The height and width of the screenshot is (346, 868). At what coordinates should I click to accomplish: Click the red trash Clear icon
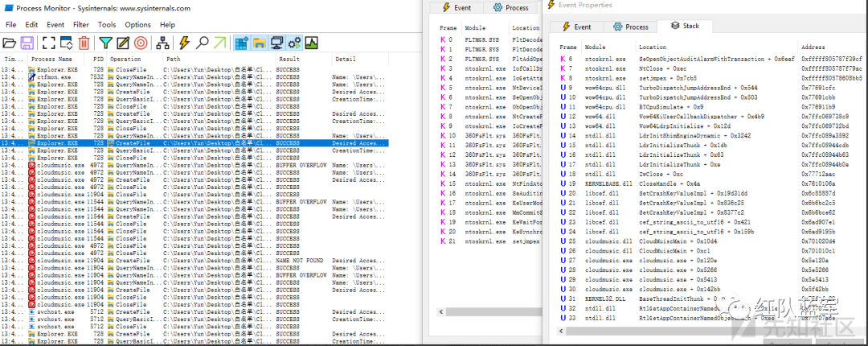(84, 42)
